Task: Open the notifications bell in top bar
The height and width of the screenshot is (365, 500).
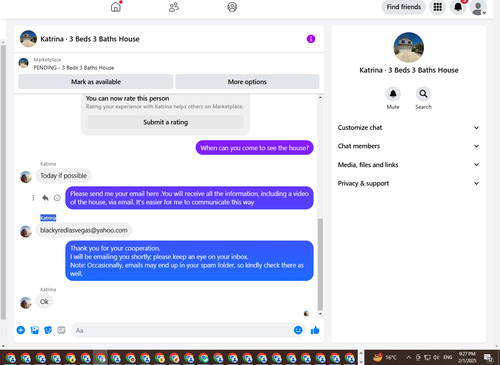Action: click(458, 7)
